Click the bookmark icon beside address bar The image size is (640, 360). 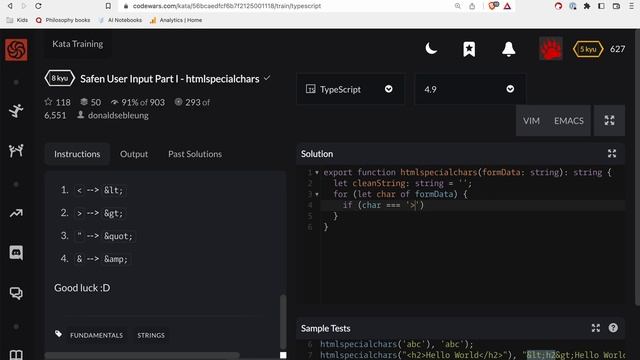108,6
